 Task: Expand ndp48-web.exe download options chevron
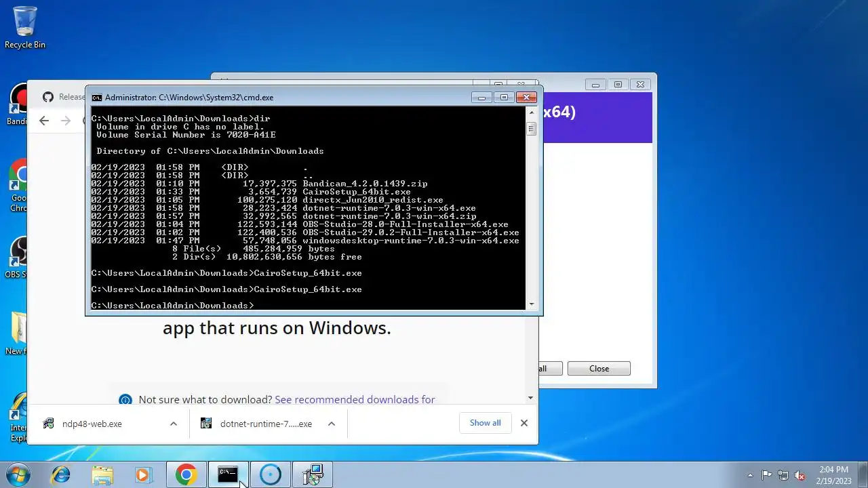[174, 424]
